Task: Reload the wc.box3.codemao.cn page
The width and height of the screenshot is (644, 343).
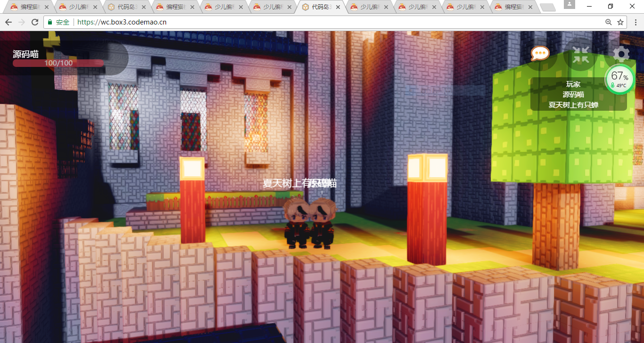Action: coord(35,22)
